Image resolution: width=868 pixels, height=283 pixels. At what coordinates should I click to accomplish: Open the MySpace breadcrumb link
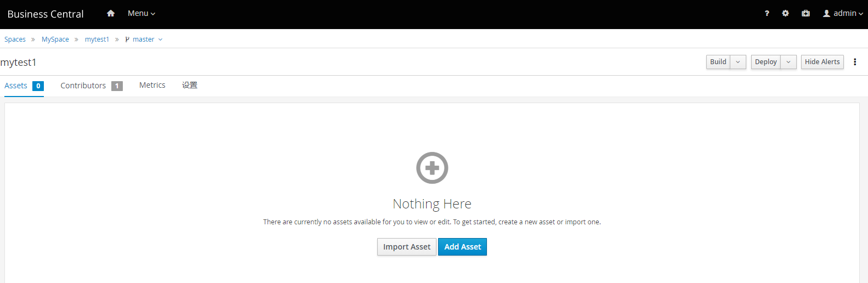pyautogui.click(x=55, y=39)
